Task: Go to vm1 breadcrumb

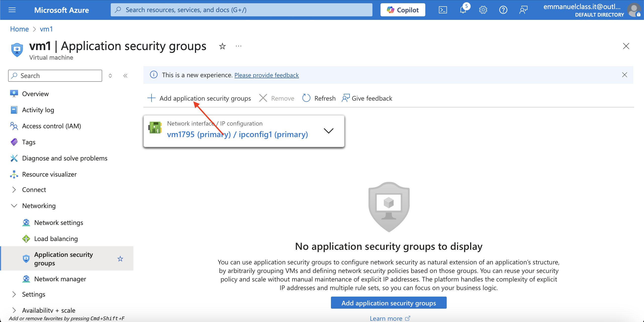Action: pyautogui.click(x=46, y=29)
